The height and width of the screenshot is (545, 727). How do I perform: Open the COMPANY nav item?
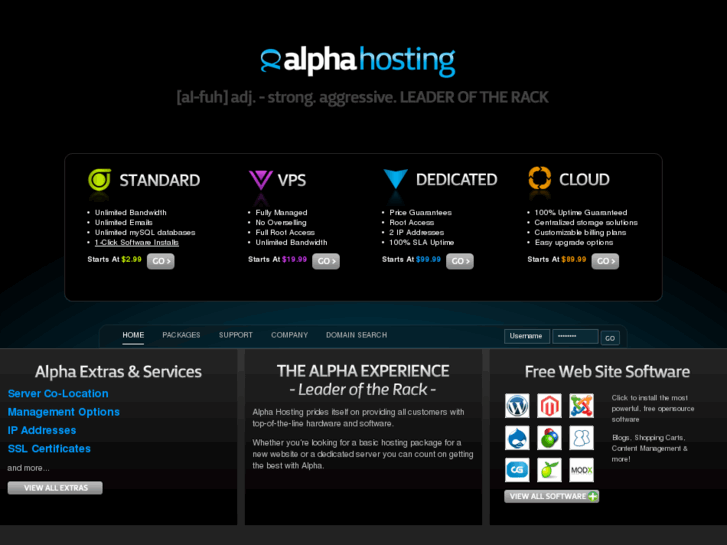point(289,335)
